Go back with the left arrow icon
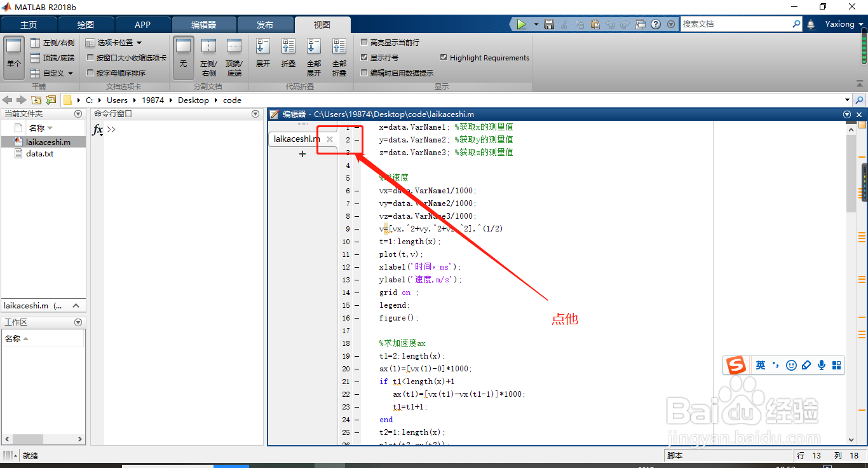868x468 pixels. 8,100
